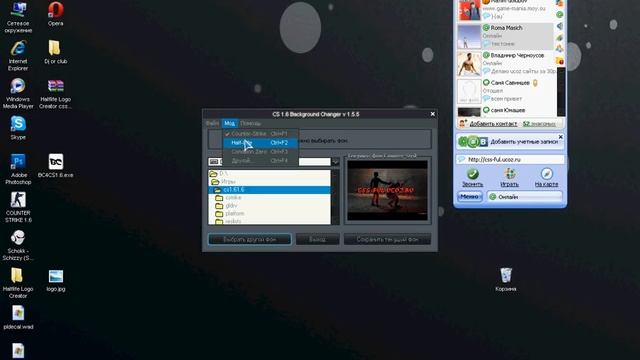The image size is (640, 360).
Task: Open the Halflife Logo Creator css archive icon
Action: [x=56, y=93]
